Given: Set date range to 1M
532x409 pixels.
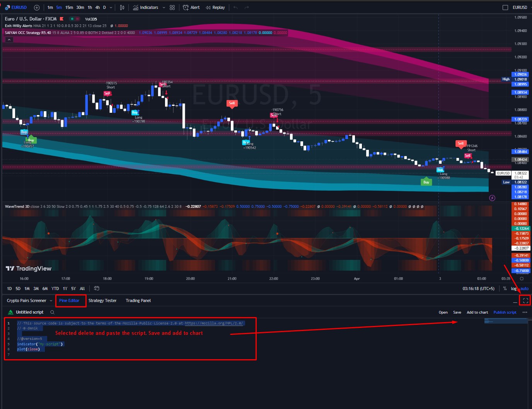Looking at the screenshot, I should tap(27, 289).
